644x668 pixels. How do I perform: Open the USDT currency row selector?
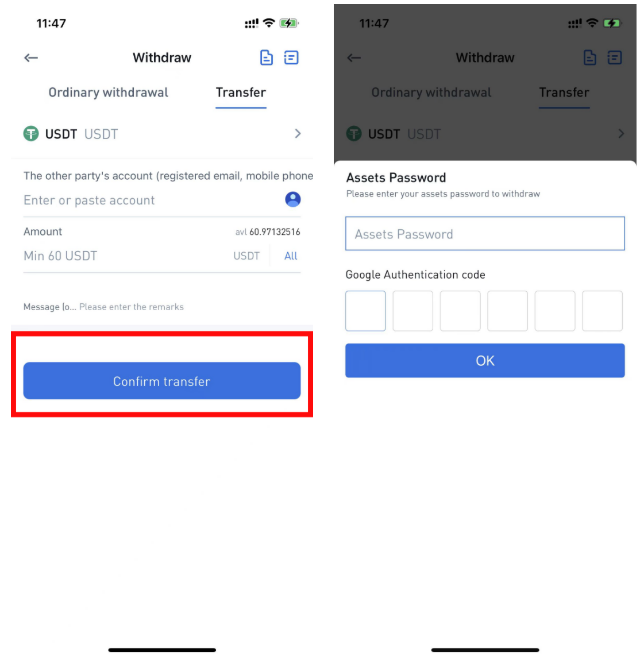pos(162,134)
